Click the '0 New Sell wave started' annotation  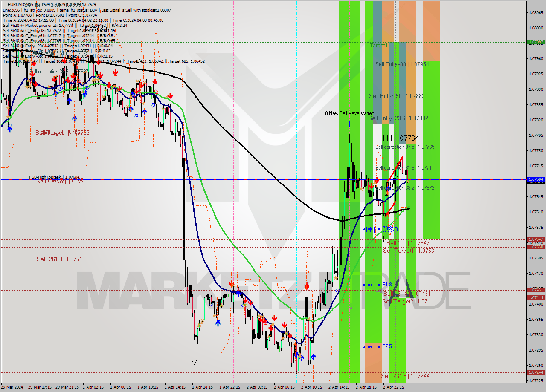pos(349,113)
